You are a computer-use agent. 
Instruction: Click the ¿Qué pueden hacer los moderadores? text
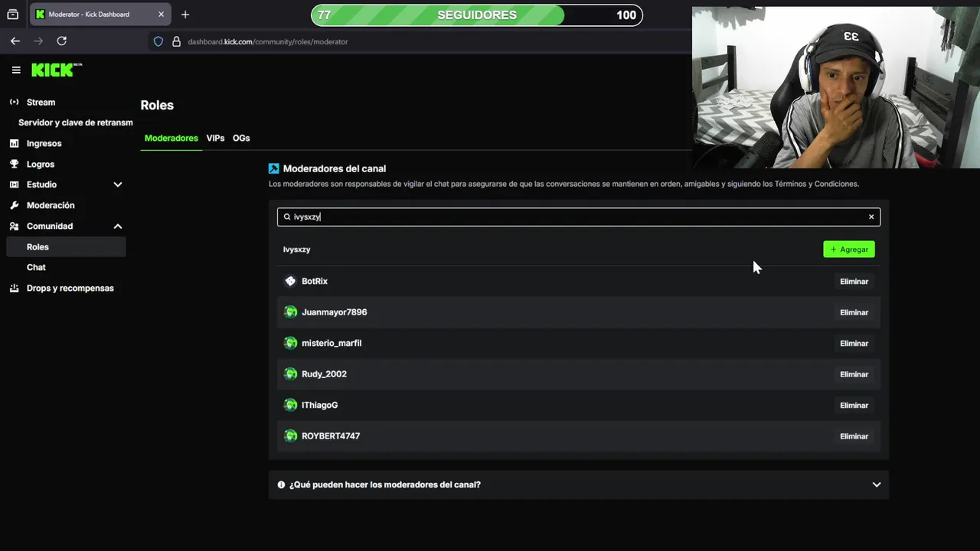coord(385,484)
